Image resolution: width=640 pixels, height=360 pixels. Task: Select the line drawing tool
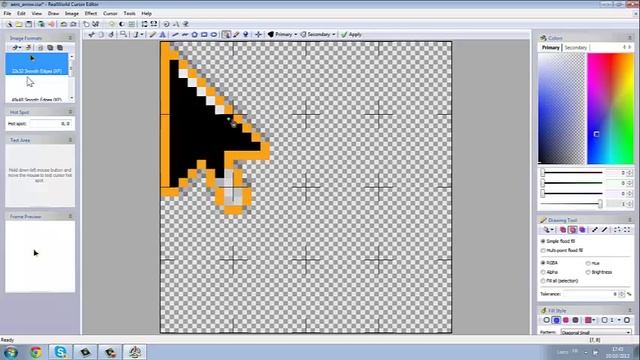click(175, 35)
